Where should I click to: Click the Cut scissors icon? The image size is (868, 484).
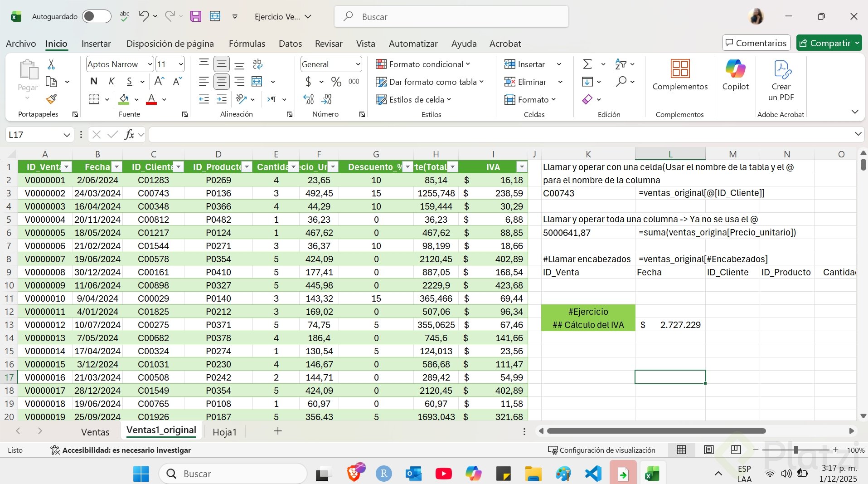[51, 64]
